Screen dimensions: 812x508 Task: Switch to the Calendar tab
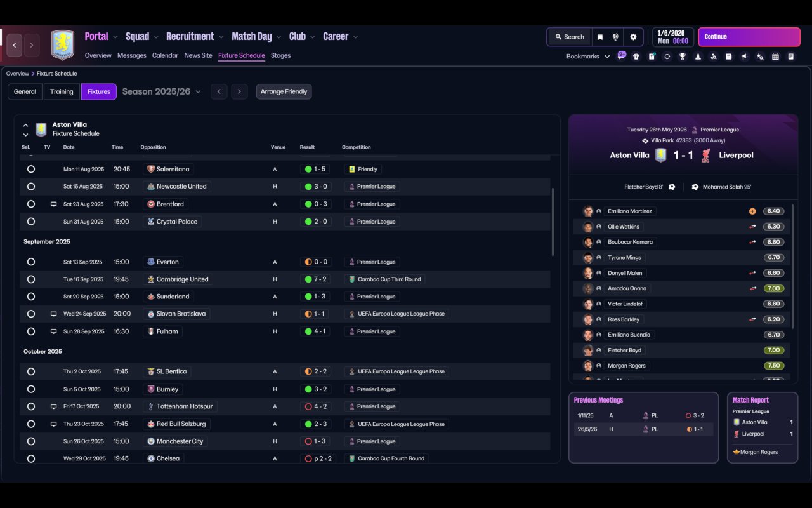[165, 55]
